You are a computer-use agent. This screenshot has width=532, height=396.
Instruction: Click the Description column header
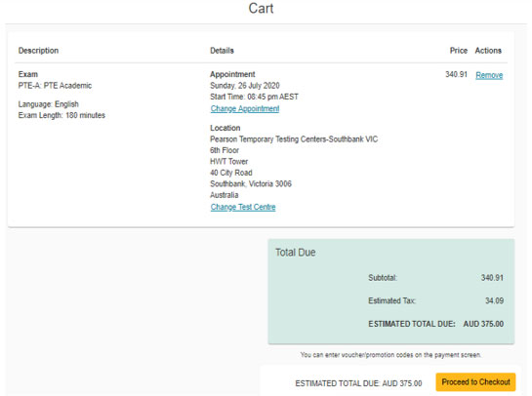38,51
